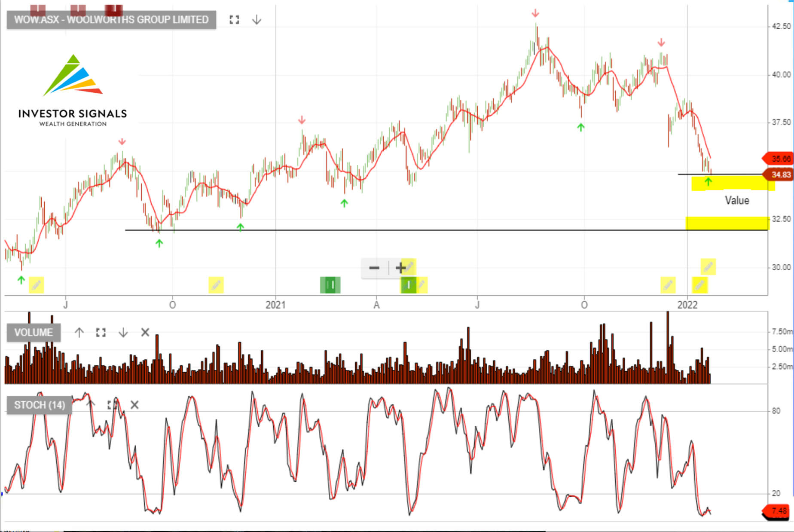Click the 2.50m volume axis label
794x532 pixels.
point(782,367)
